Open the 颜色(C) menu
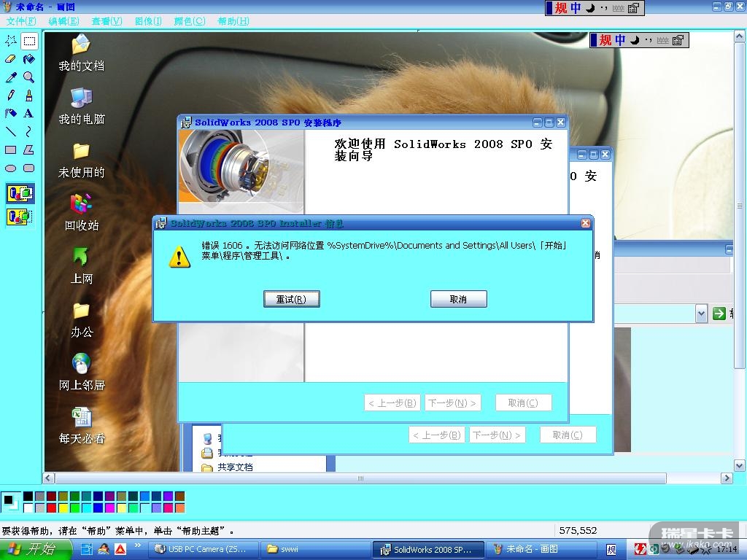This screenshot has height=560, width=747. [190, 21]
